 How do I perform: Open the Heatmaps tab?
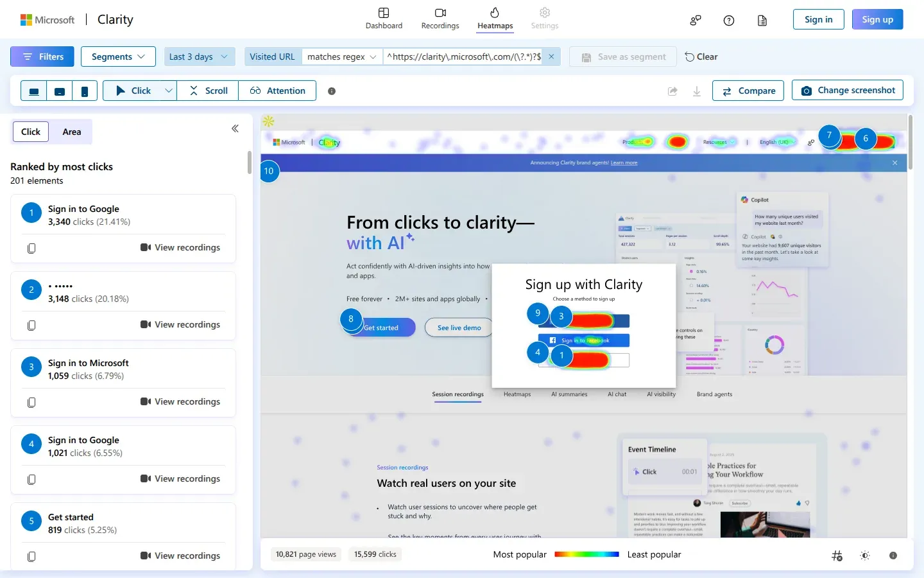[495, 19]
